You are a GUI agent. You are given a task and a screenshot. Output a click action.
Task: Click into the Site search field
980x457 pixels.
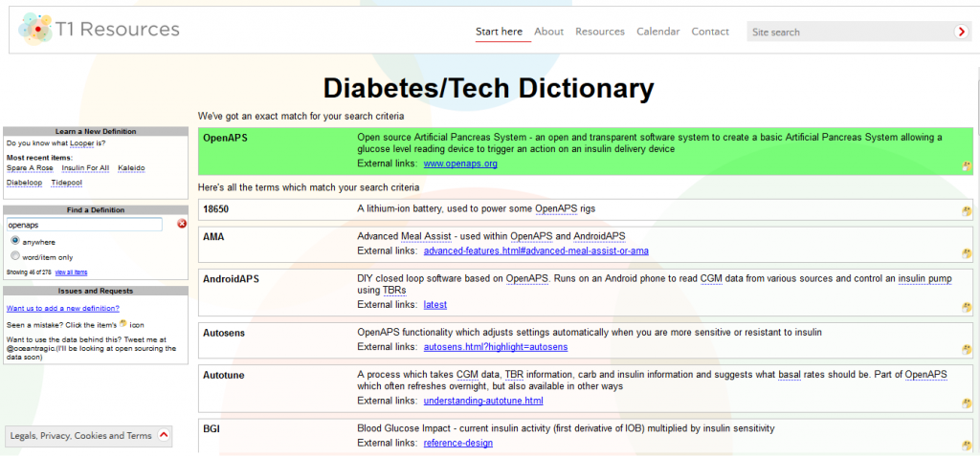click(x=850, y=32)
